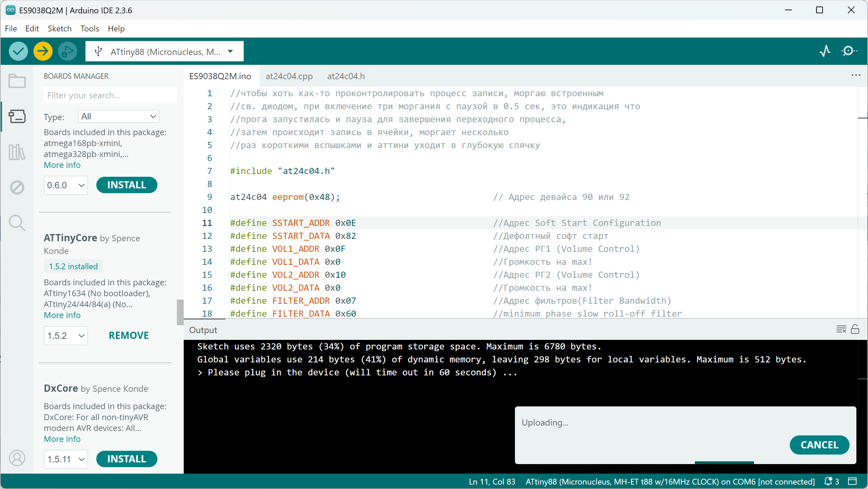Click the upload progress bar
Viewport: 868px width, 489px height.
pyautogui.click(x=724, y=463)
